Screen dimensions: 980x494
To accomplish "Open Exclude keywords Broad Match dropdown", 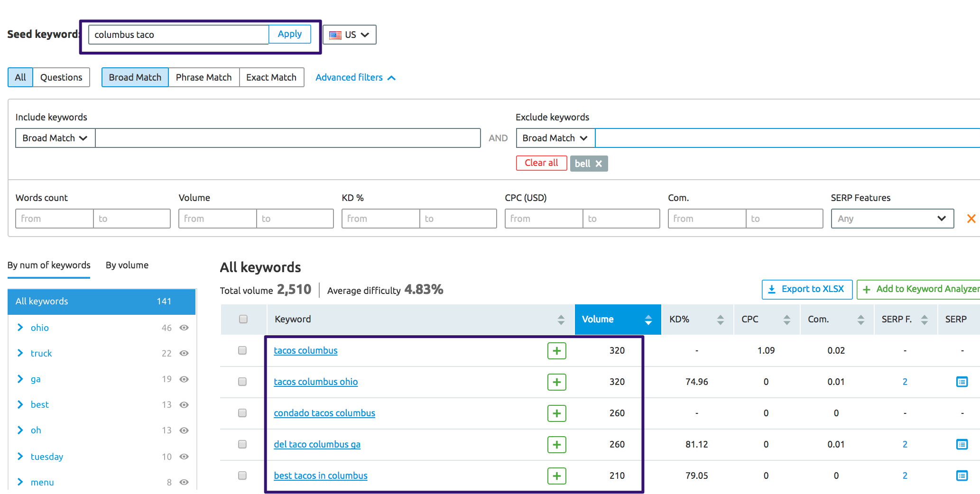I will [555, 138].
